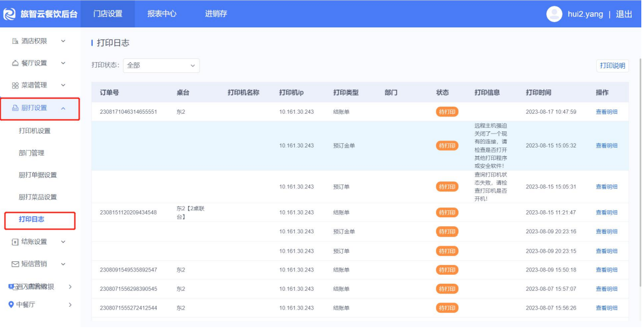
Task: Click 退出 to log out
Action: click(x=624, y=14)
